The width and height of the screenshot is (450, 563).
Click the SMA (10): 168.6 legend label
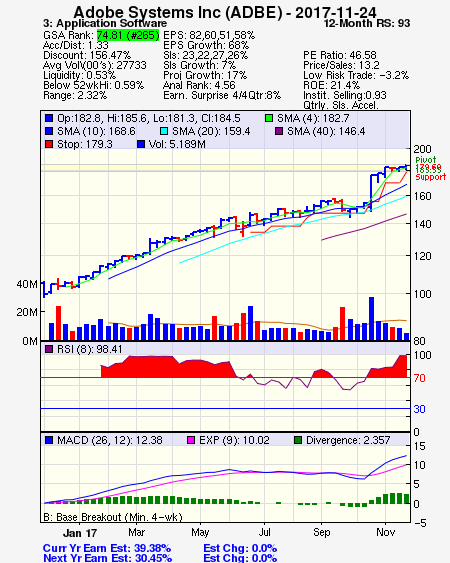[96, 131]
